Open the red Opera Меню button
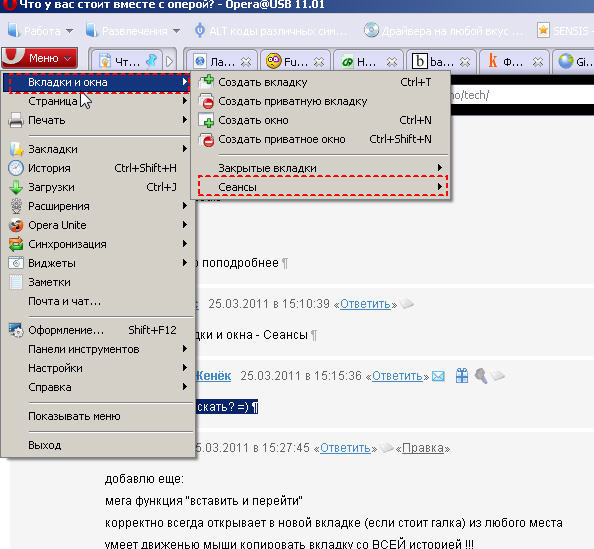This screenshot has height=549, width=594. (39, 58)
